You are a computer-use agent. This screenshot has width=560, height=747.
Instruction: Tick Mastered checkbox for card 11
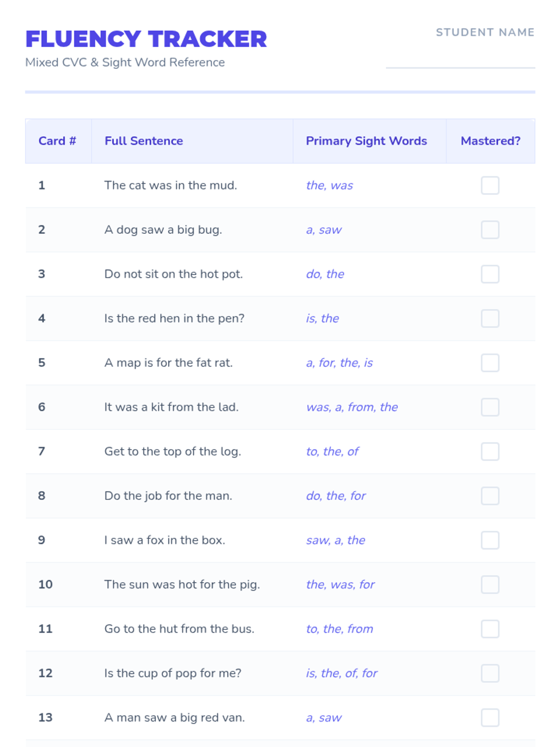coord(490,629)
